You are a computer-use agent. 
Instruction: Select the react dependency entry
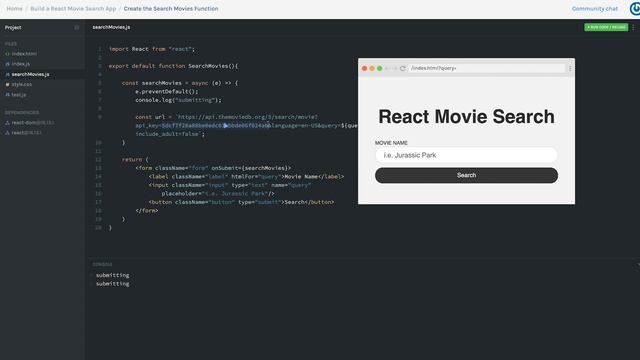click(x=27, y=133)
